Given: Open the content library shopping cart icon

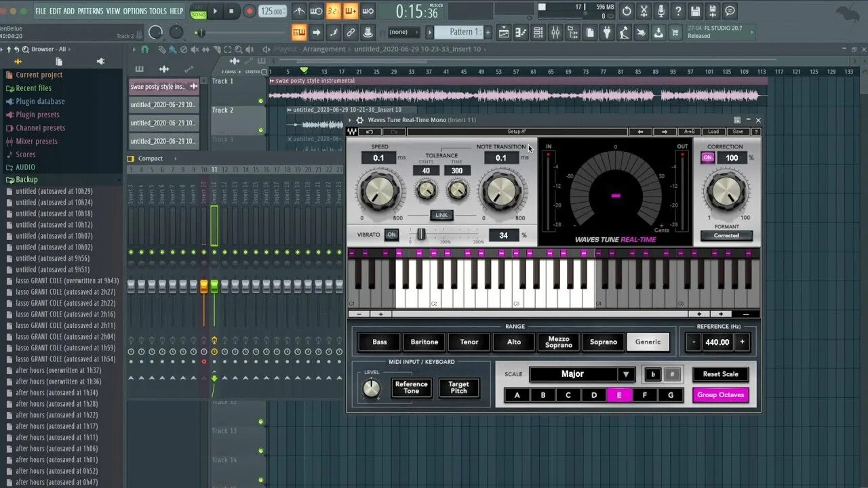Looking at the screenshot, I should pyautogui.click(x=675, y=32).
